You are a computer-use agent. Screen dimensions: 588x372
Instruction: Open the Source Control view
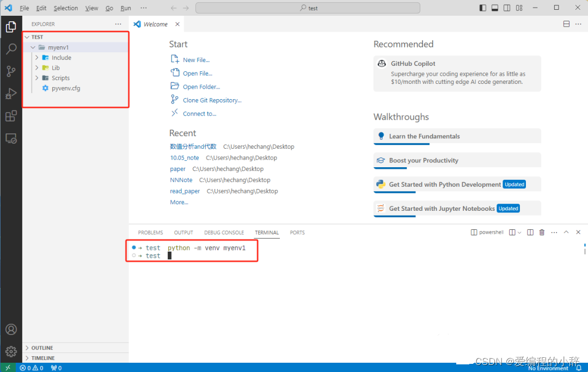11,71
